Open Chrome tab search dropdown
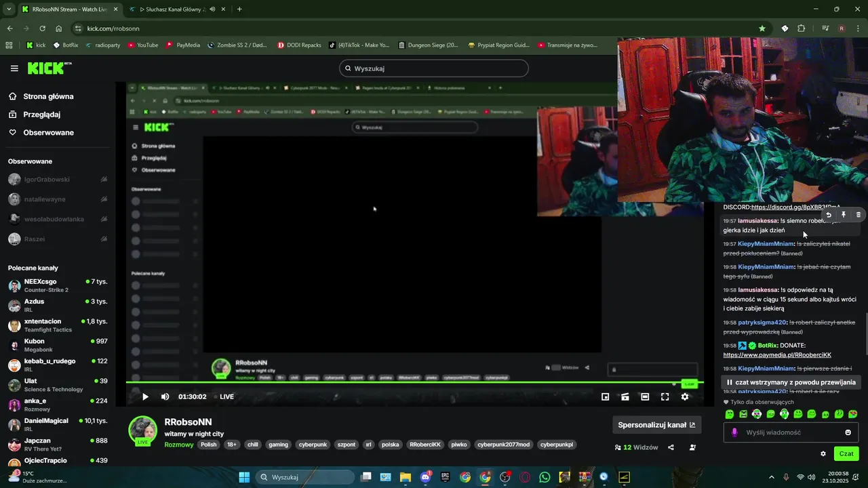Image resolution: width=868 pixels, height=488 pixels. pos(9,9)
